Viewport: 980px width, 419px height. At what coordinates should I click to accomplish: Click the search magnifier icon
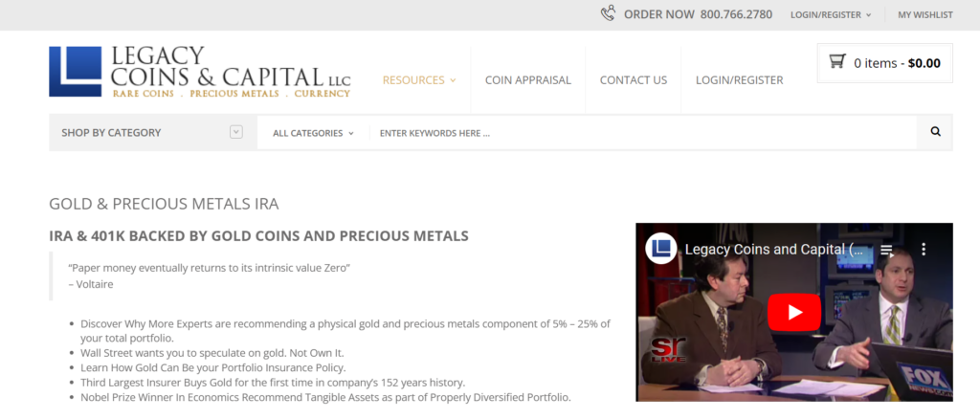(x=935, y=133)
